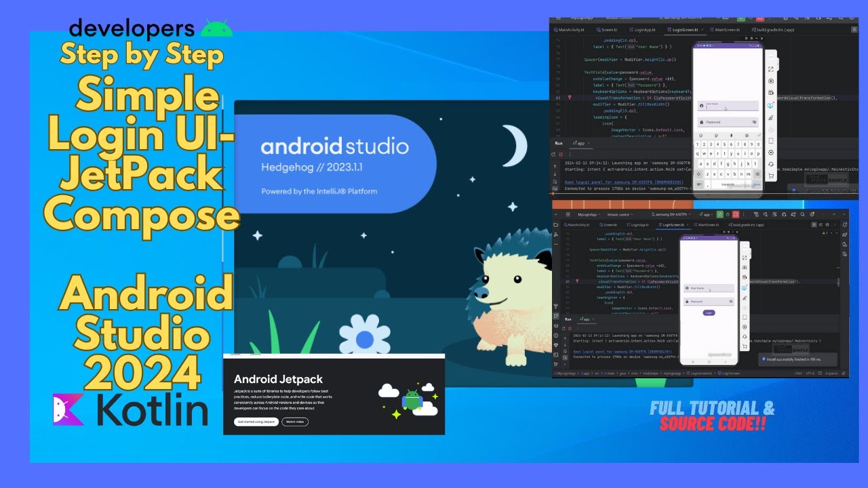The width and height of the screenshot is (868, 488).
Task: Toggle password visibility eye on upper phone
Action: [754, 122]
